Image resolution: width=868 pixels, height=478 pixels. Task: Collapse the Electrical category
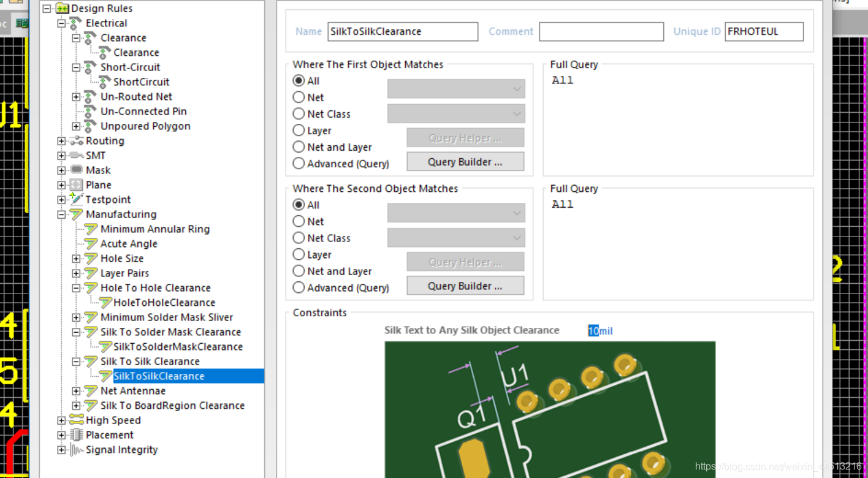click(x=61, y=23)
